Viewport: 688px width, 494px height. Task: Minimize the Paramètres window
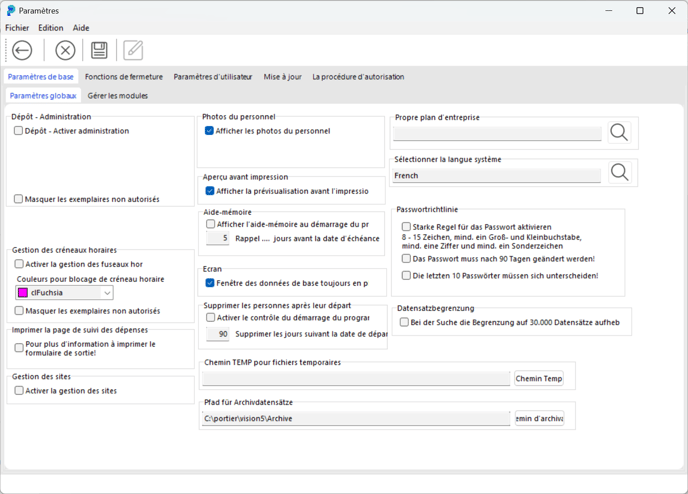click(609, 11)
